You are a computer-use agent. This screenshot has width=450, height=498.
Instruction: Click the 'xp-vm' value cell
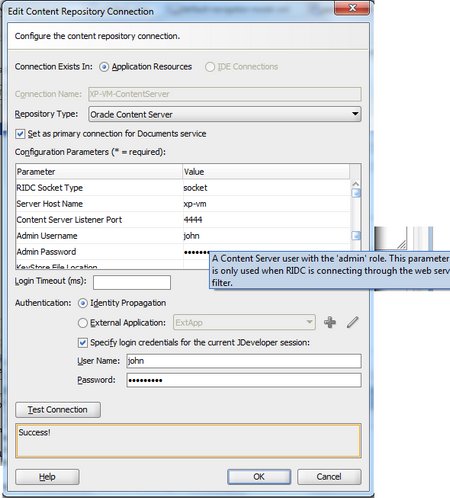pos(266,204)
